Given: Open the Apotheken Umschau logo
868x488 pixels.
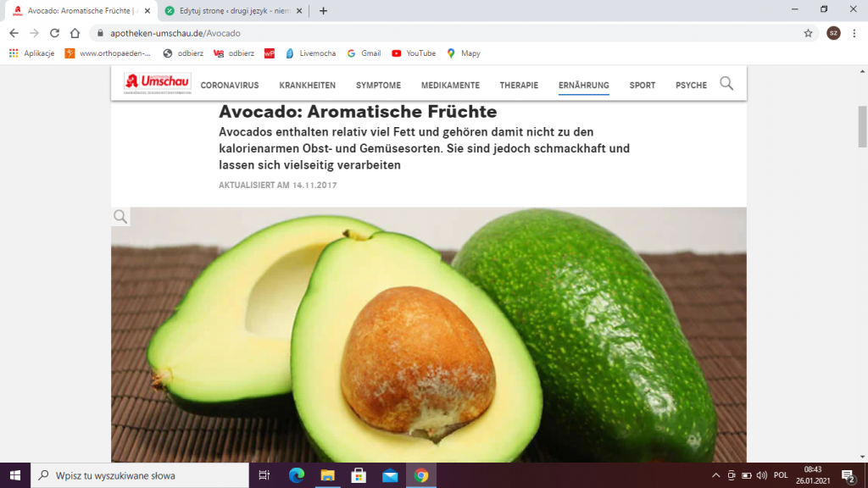Looking at the screenshot, I should click(157, 83).
